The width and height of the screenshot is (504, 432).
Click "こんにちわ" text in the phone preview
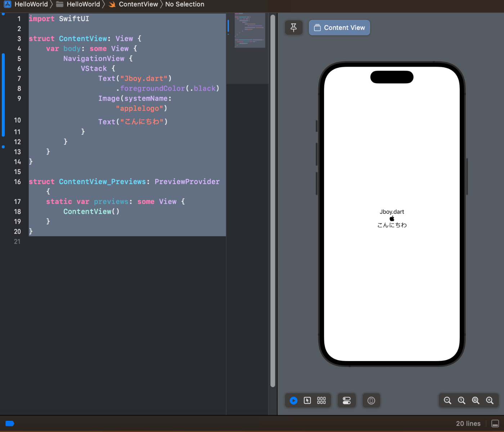pyautogui.click(x=392, y=225)
